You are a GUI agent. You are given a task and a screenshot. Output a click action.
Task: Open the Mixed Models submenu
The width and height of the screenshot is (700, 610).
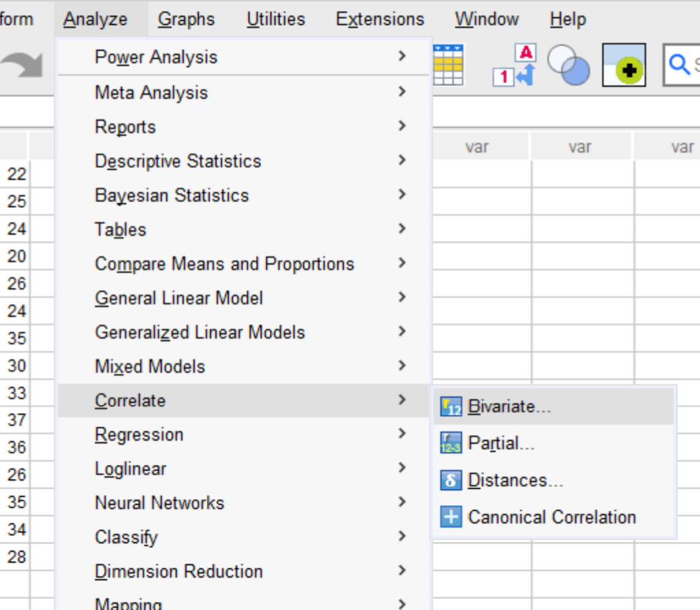(x=244, y=367)
